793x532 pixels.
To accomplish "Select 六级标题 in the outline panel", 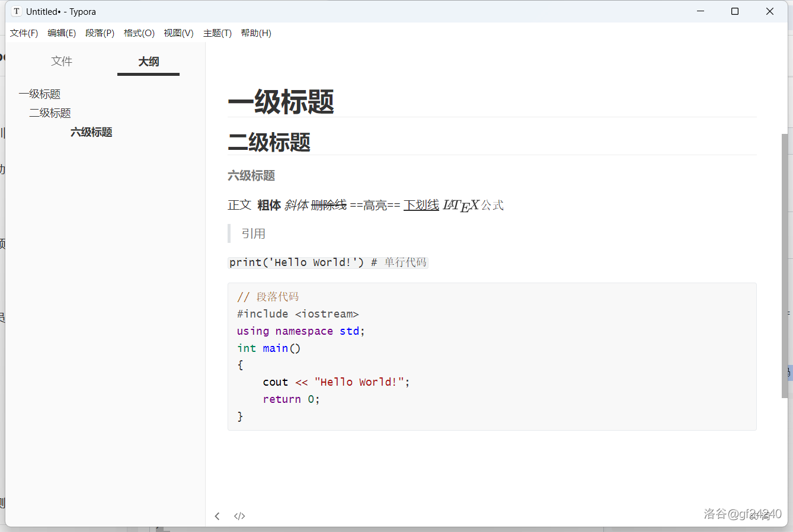I will 91,132.
